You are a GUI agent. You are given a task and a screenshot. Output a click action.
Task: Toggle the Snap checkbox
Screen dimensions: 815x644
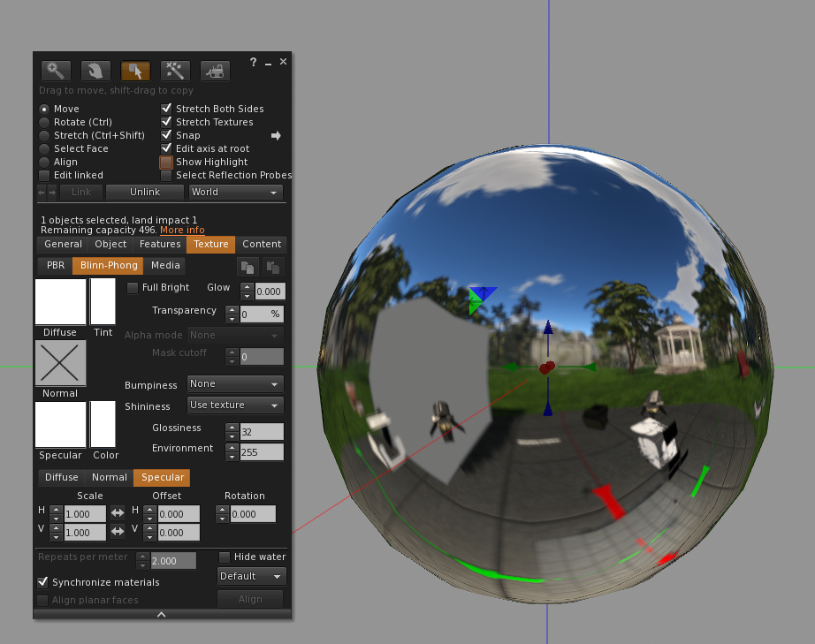166,135
